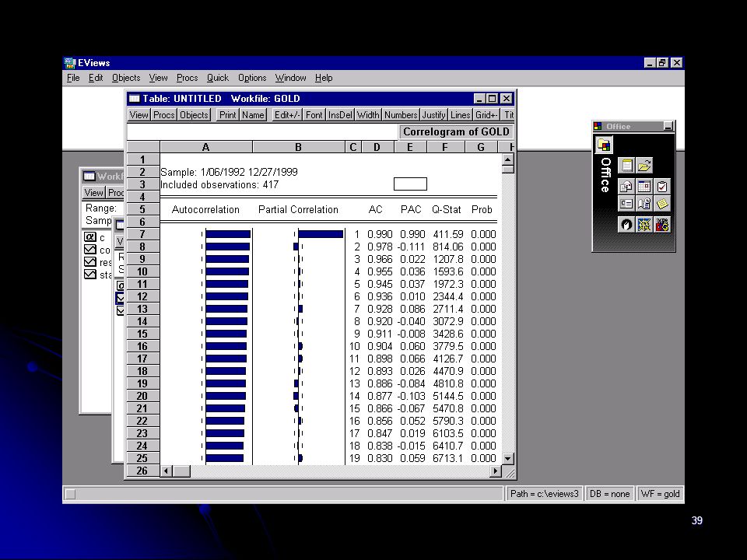Click the yellow New Note sticky icon
747x560 pixels.
[661, 204]
